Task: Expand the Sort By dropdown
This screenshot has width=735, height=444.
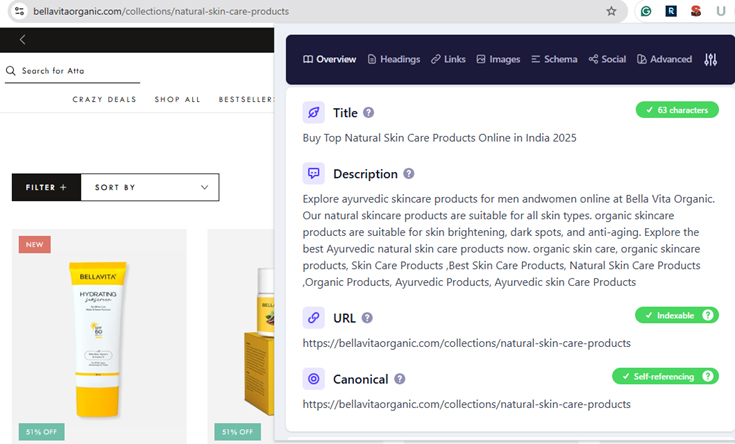Action: [150, 188]
